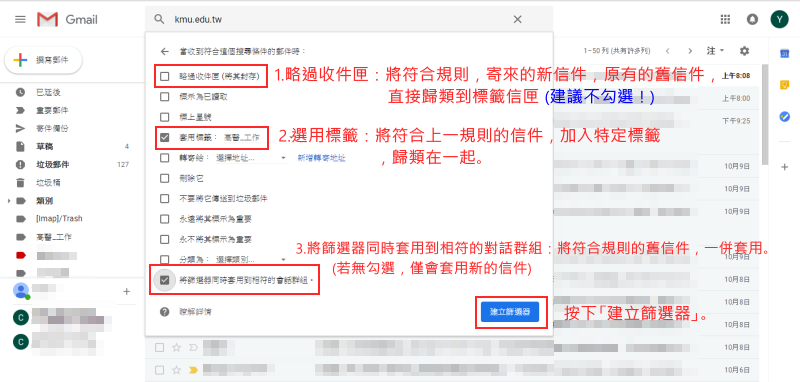The width and height of the screenshot is (800, 382).
Task: Click the message list vertical scrollbar
Action: point(764,115)
